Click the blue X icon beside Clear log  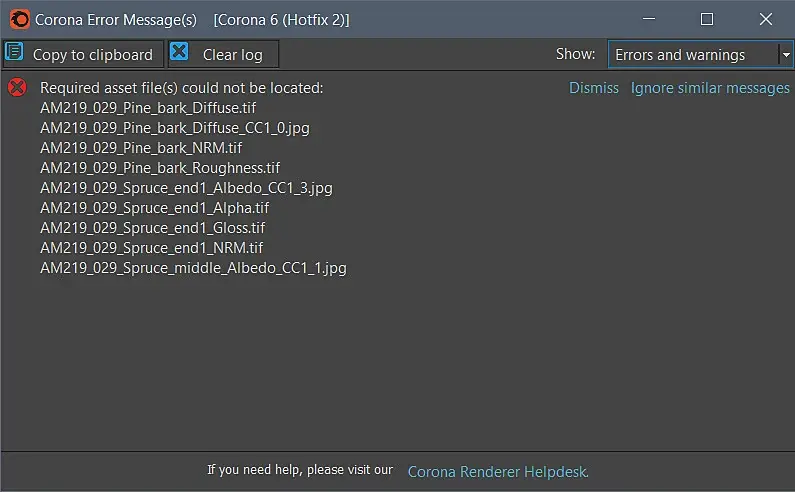pyautogui.click(x=179, y=53)
